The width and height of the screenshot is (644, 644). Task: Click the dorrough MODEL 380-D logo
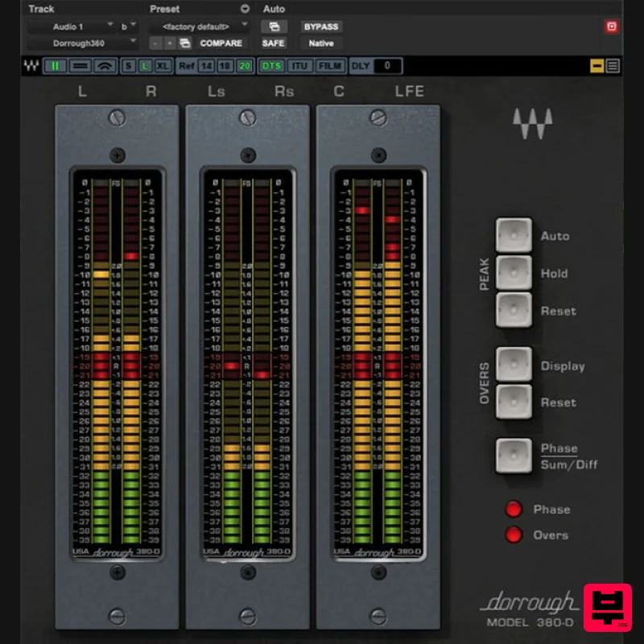click(x=530, y=609)
